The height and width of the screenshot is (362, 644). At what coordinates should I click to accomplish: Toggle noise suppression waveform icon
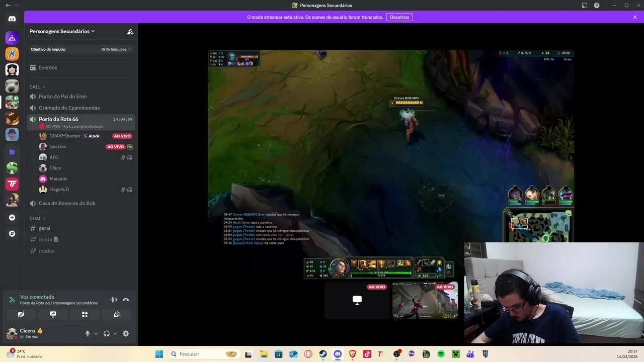tap(114, 300)
